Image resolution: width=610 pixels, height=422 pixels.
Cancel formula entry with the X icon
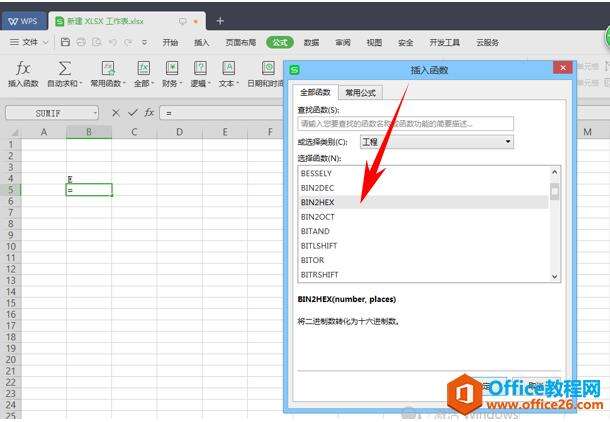(116, 113)
